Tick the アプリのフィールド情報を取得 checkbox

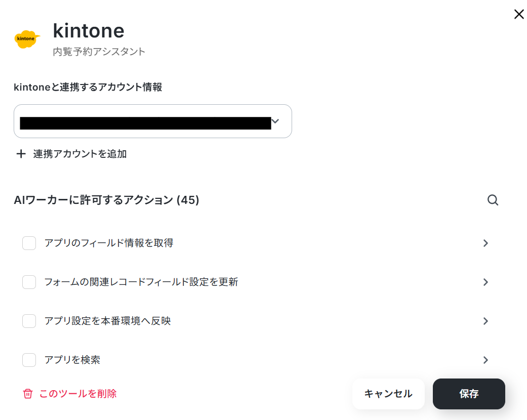click(29, 243)
